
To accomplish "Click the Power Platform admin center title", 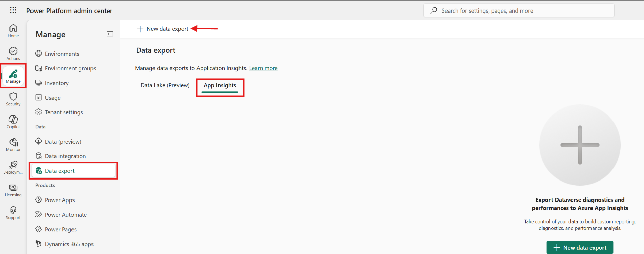I will [x=69, y=10].
